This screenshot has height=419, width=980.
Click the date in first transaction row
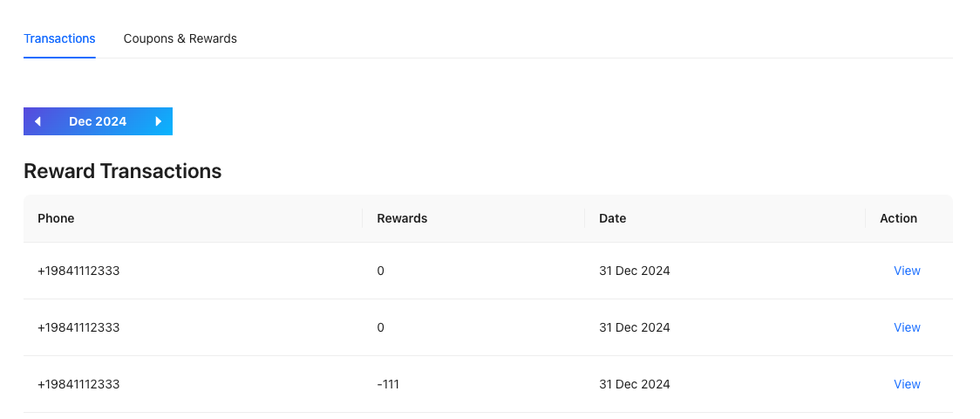[x=635, y=271]
